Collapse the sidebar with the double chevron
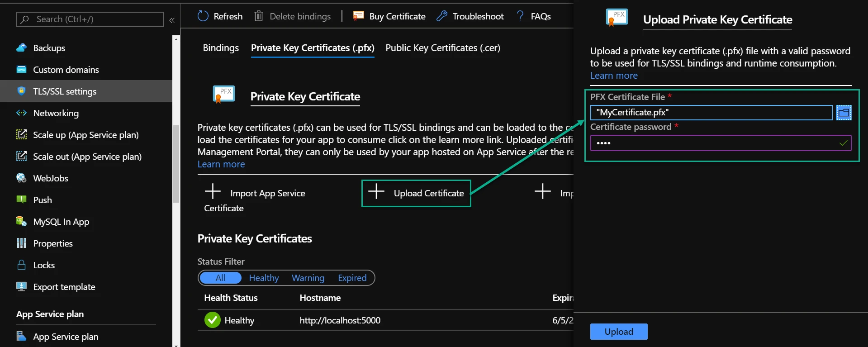This screenshot has width=868, height=347. tap(172, 20)
